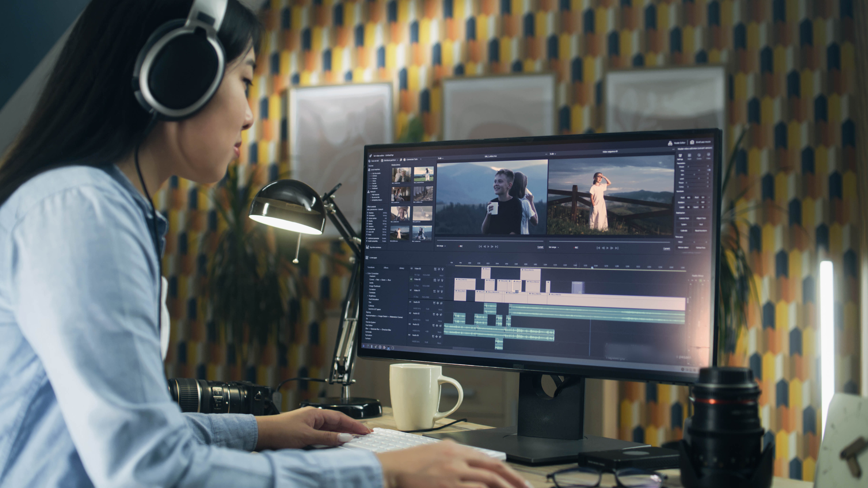The height and width of the screenshot is (488, 868).
Task: Click Set key next to Orientation
Action: click(x=385, y=216)
